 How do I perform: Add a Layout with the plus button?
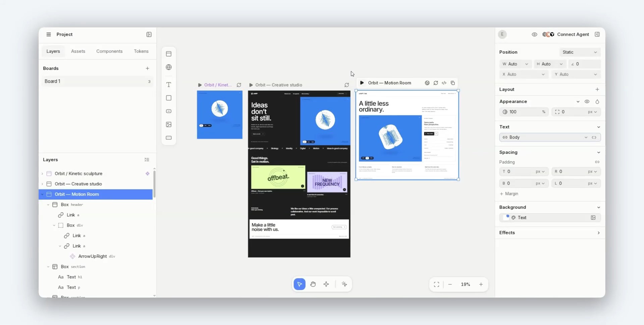tap(597, 90)
